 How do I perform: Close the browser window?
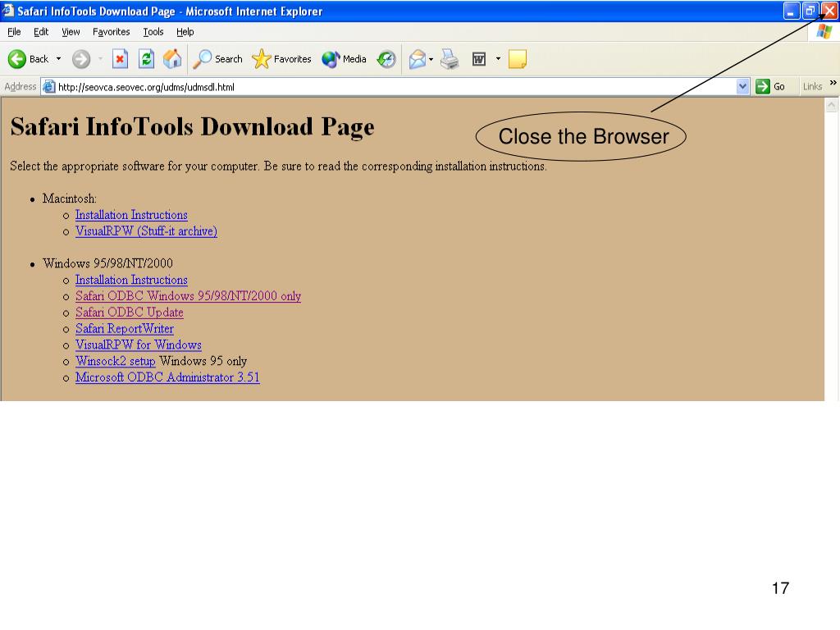point(829,11)
